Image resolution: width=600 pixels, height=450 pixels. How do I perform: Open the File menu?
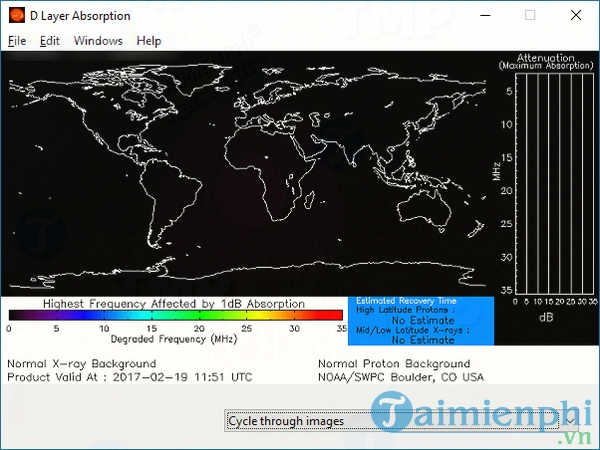(x=17, y=41)
